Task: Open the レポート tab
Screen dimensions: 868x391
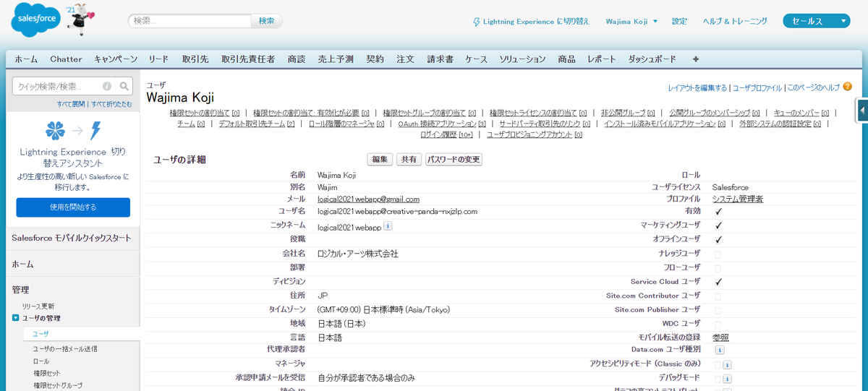Action: pyautogui.click(x=602, y=59)
